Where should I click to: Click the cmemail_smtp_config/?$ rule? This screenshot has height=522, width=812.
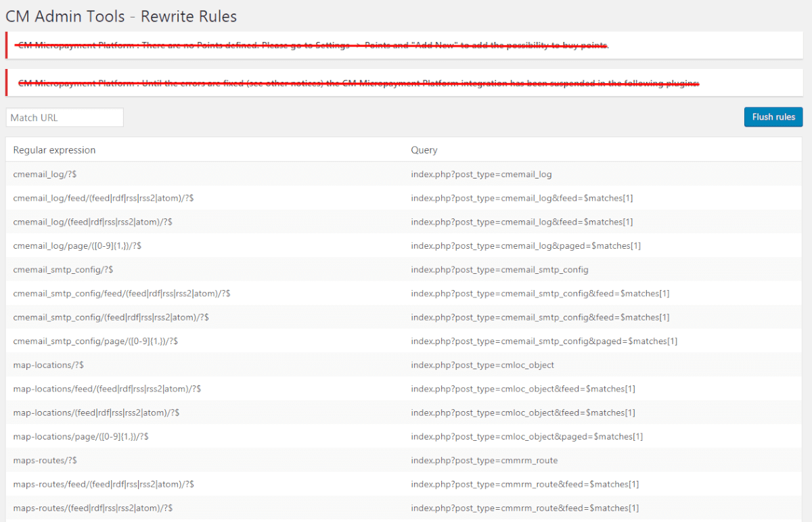coord(63,270)
